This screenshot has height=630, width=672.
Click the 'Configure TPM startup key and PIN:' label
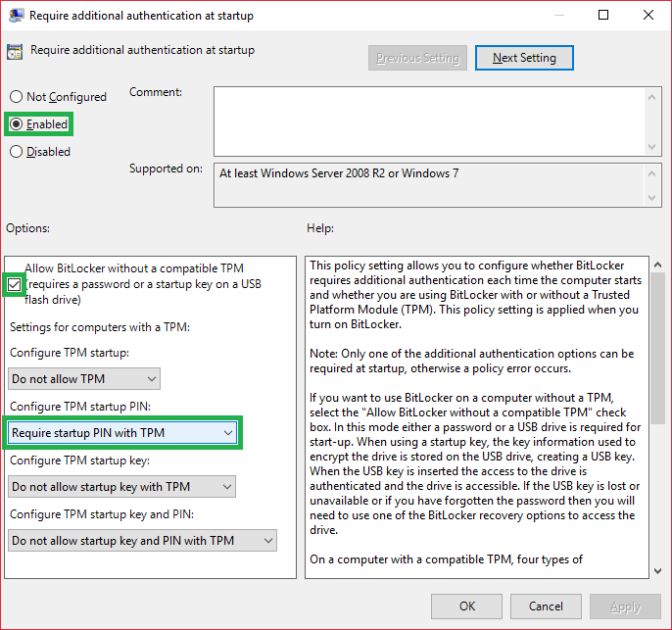102,513
